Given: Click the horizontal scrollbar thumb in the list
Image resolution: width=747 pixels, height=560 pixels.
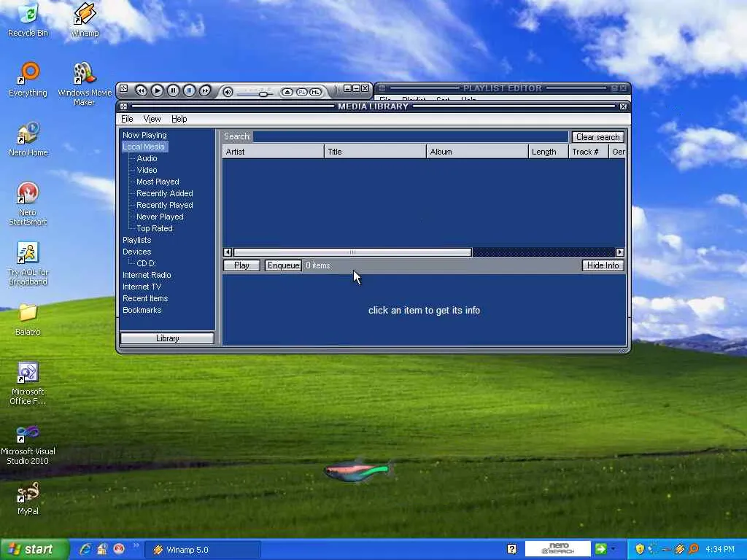Looking at the screenshot, I should pos(352,252).
